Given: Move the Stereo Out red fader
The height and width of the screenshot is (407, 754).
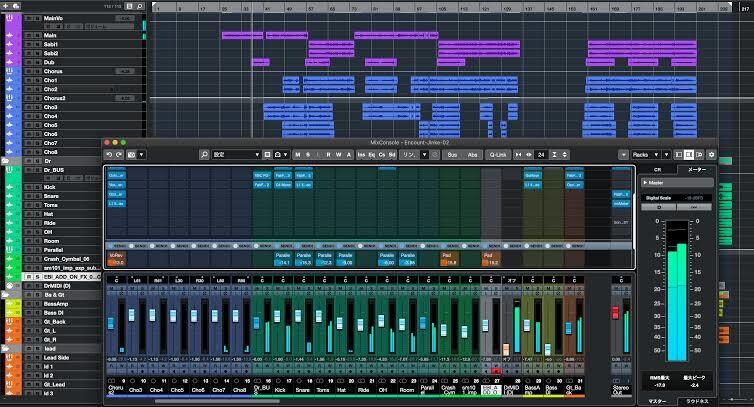Looking at the screenshot, I should point(615,313).
